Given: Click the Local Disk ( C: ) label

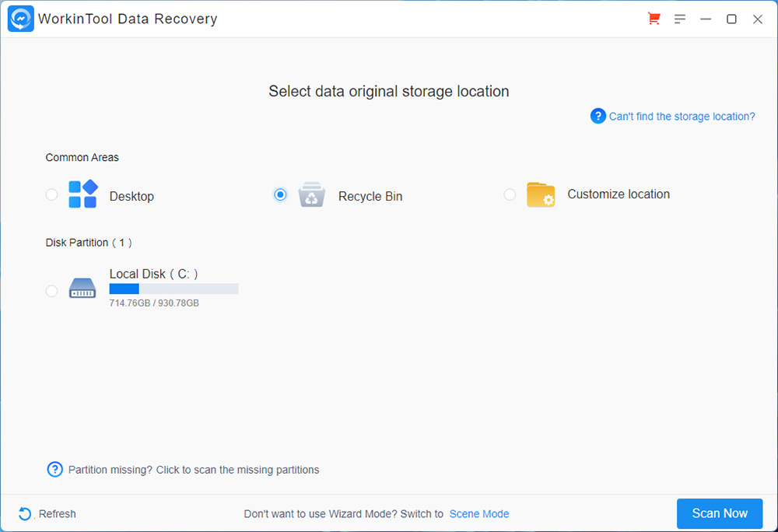Looking at the screenshot, I should (x=153, y=275).
